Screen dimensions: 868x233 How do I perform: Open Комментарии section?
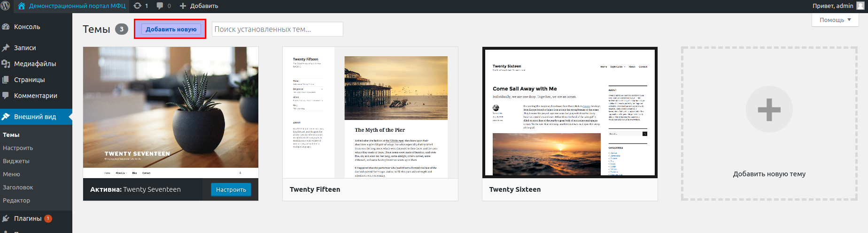point(36,96)
